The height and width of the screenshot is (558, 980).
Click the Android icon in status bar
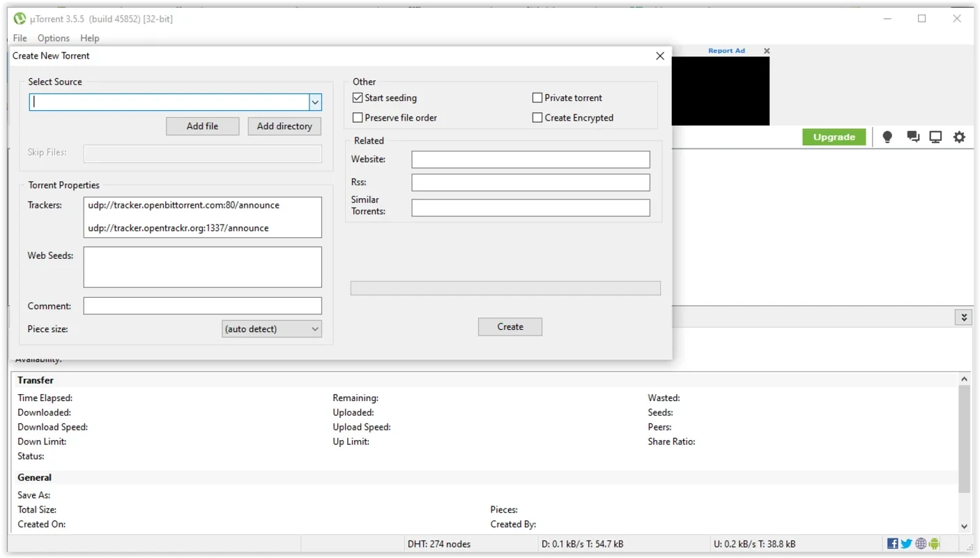[935, 544]
